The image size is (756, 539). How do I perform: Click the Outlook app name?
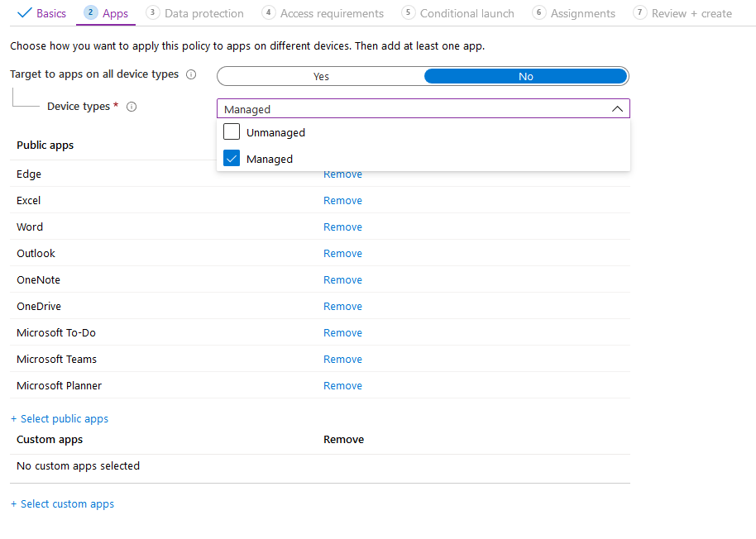(x=36, y=253)
